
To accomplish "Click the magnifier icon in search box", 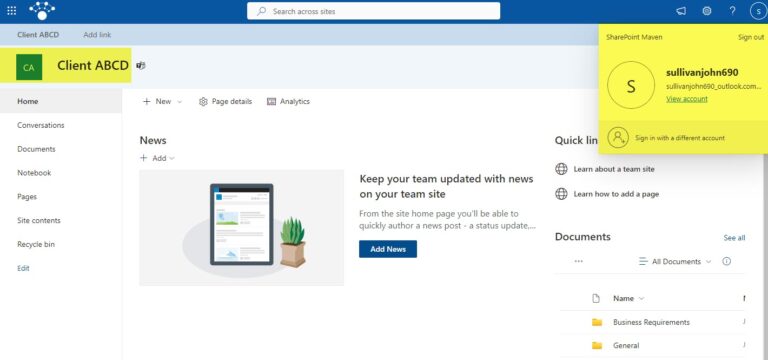I will (x=262, y=11).
